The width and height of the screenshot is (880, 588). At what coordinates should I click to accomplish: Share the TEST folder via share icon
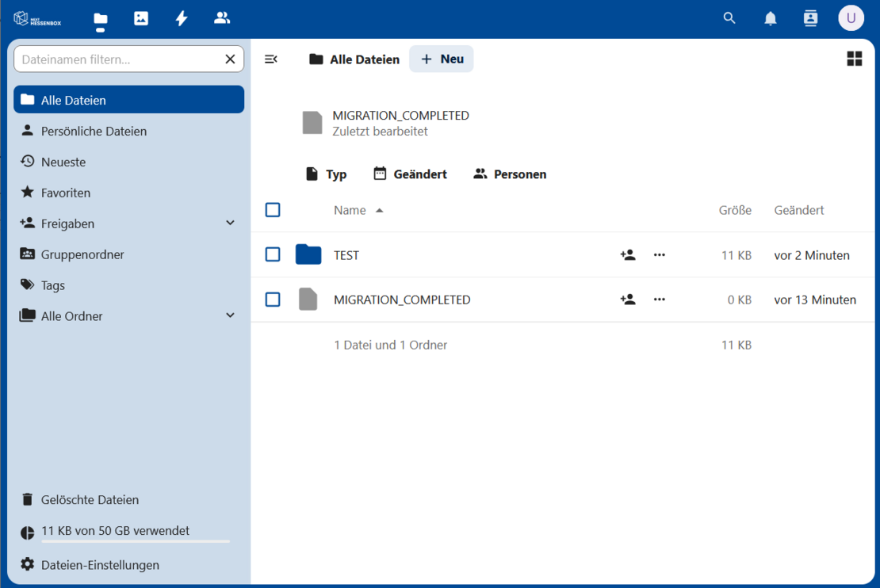point(628,255)
